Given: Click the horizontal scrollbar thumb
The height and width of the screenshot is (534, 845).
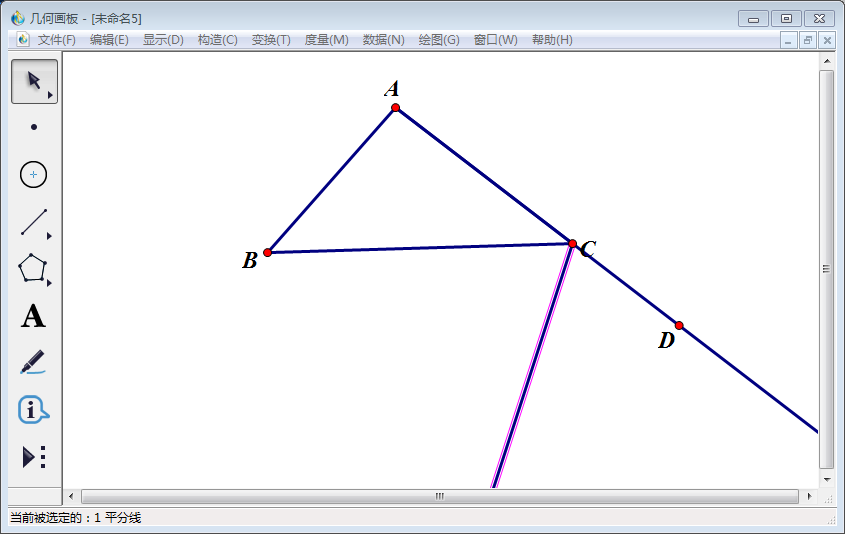Looking at the screenshot, I should click(440, 496).
